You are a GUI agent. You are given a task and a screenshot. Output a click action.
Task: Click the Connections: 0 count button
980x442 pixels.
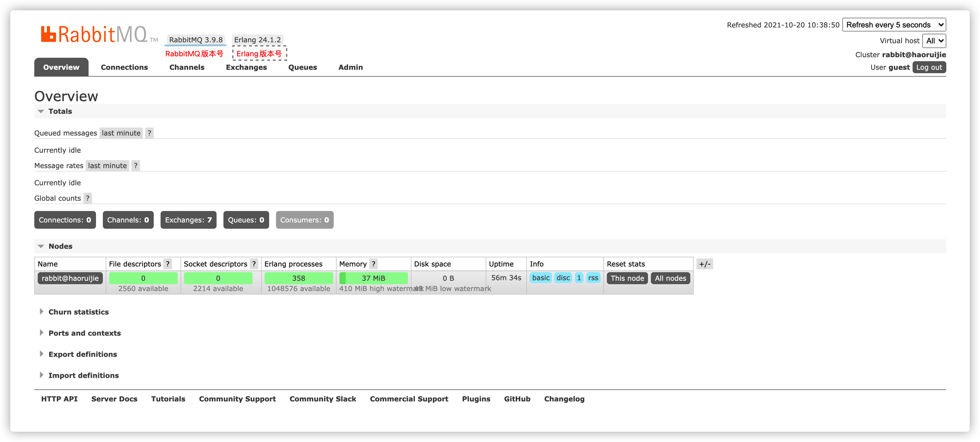click(x=65, y=220)
